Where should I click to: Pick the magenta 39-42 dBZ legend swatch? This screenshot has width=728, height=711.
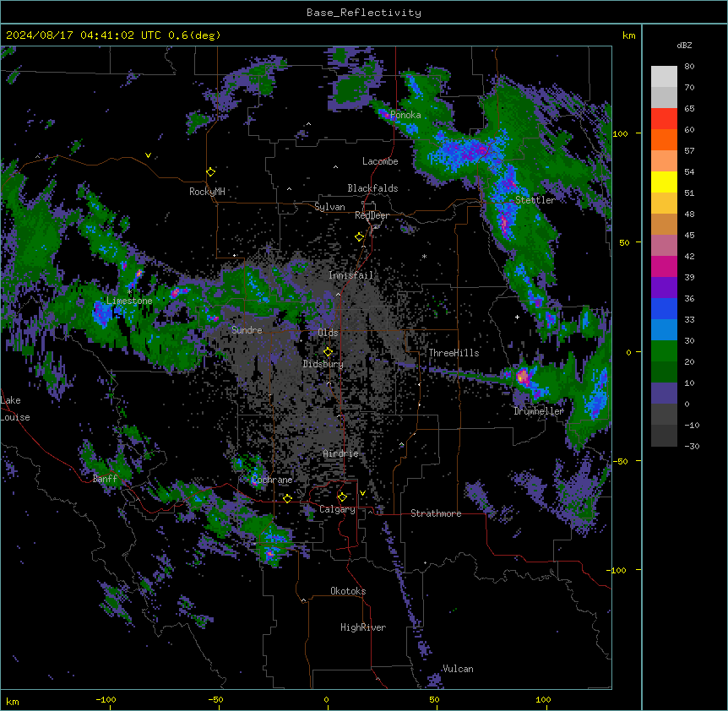(x=664, y=266)
